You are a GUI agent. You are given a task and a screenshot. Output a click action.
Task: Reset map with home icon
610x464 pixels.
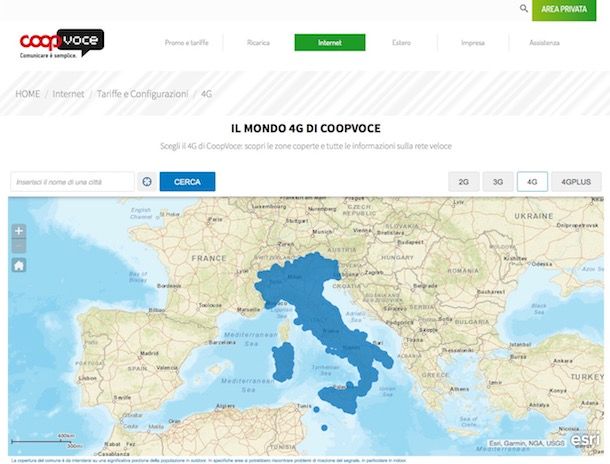[x=19, y=265]
